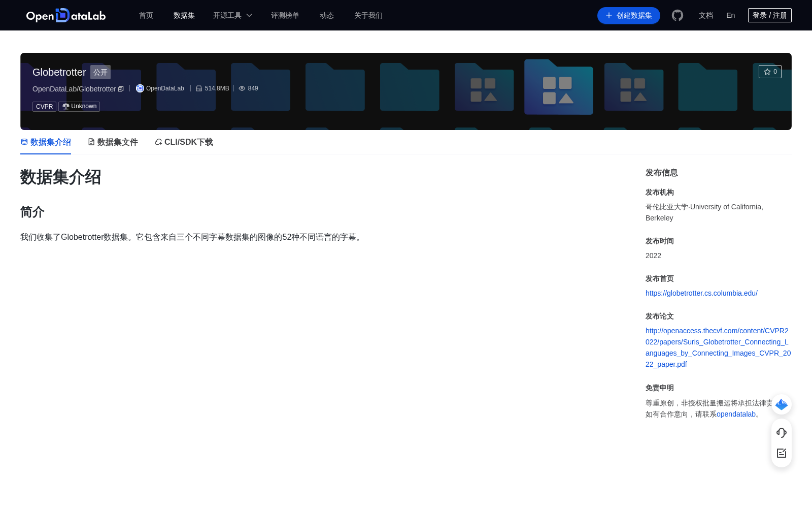Switch to the 数据集介绍 tab
This screenshot has width=812, height=508.
pyautogui.click(x=46, y=142)
